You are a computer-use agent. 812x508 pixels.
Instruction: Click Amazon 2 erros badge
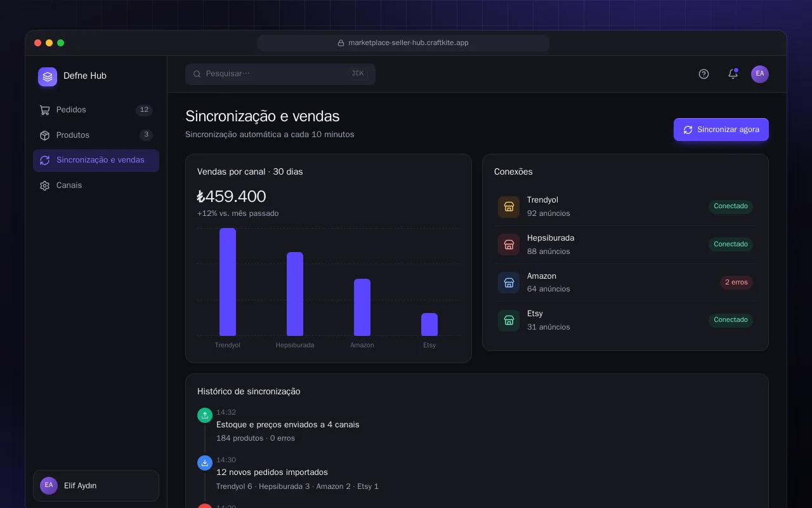pos(737,283)
